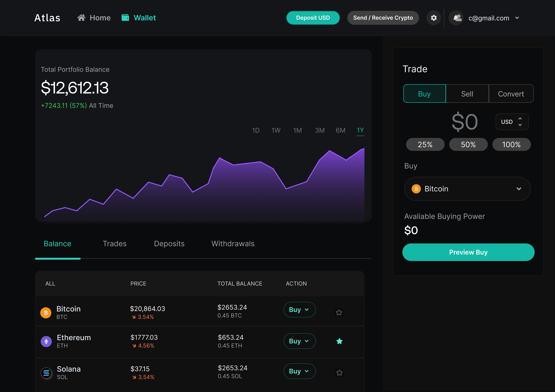Click the Preview Buy button
The image size is (555, 392).
click(468, 252)
